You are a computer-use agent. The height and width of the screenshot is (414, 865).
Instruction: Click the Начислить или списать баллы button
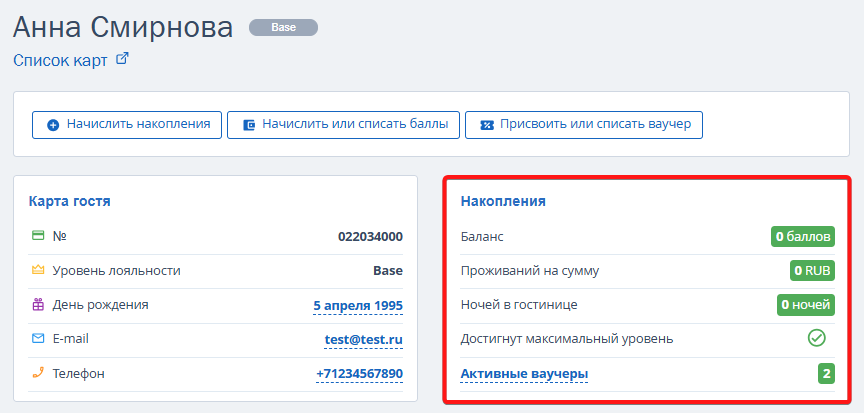343,125
